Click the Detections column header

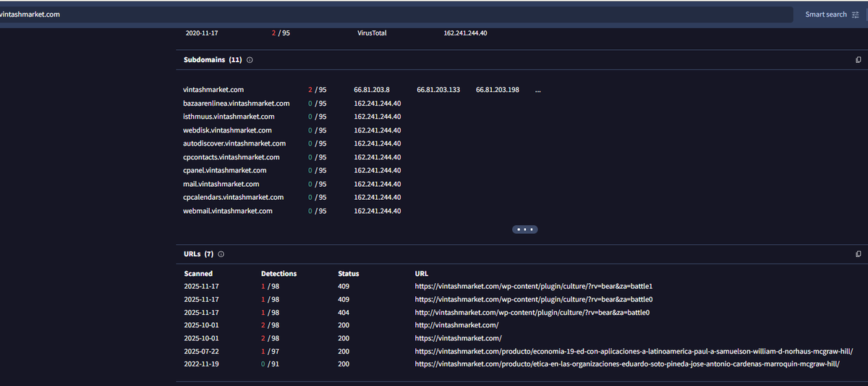[278, 274]
